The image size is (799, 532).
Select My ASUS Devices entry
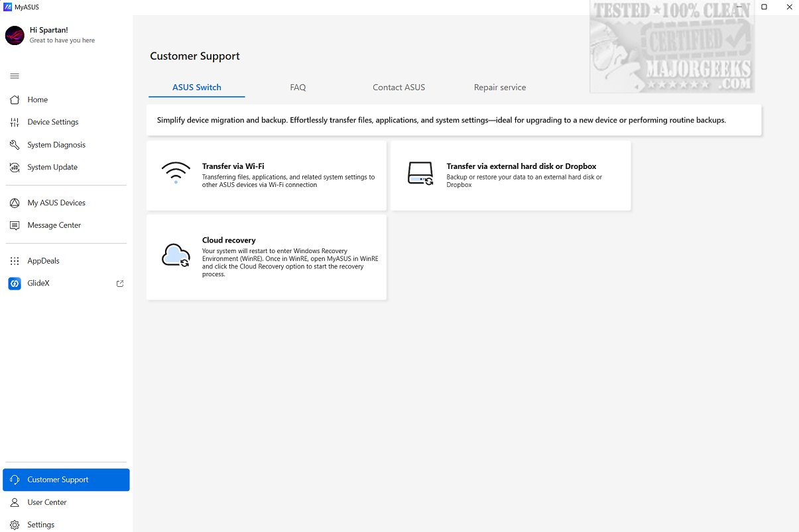point(56,203)
